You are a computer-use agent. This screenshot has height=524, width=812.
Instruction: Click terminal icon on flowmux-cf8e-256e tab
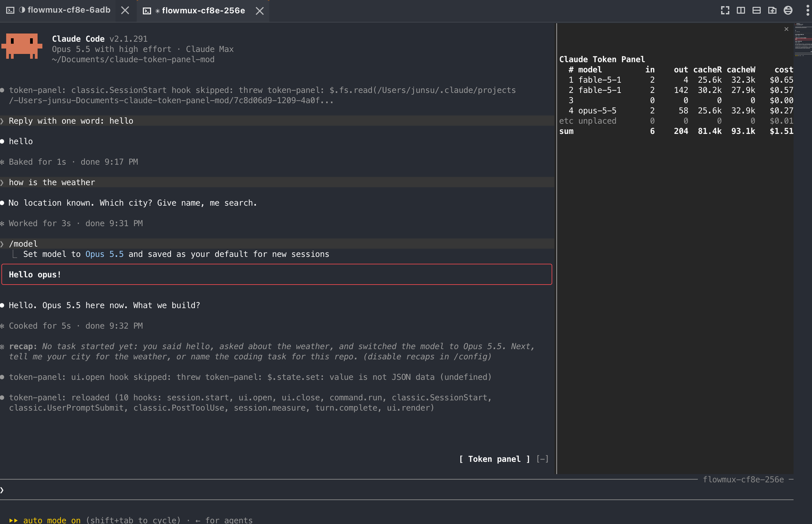147,11
